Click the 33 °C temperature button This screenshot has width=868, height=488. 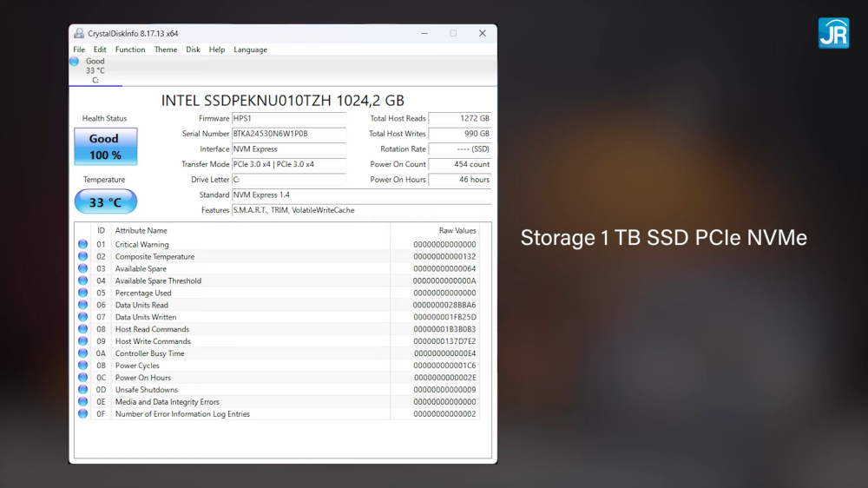click(x=105, y=202)
